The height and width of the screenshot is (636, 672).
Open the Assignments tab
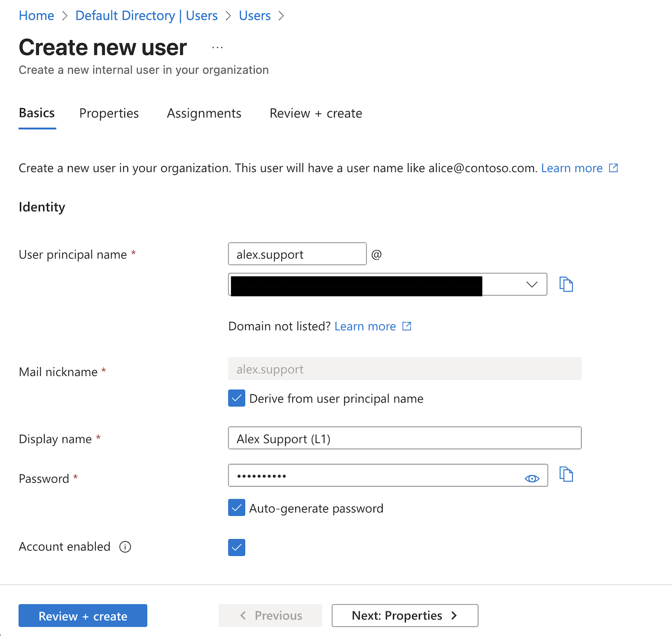pos(204,113)
